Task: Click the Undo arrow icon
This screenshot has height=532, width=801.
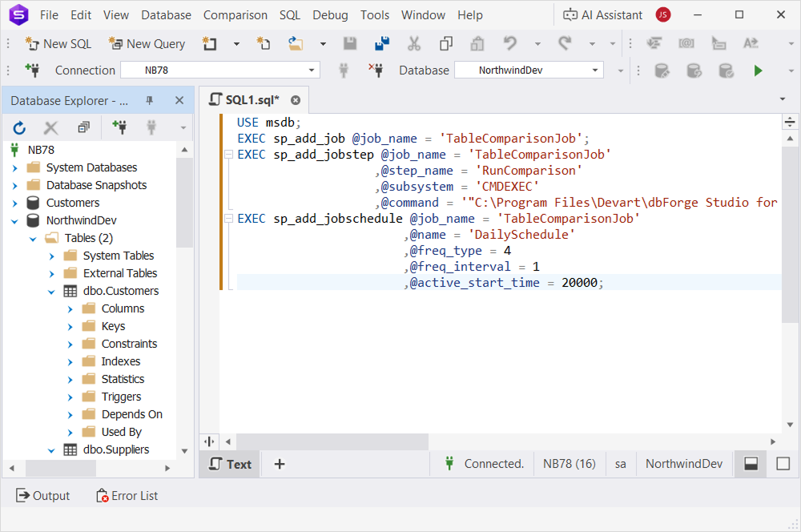Action: [510, 44]
